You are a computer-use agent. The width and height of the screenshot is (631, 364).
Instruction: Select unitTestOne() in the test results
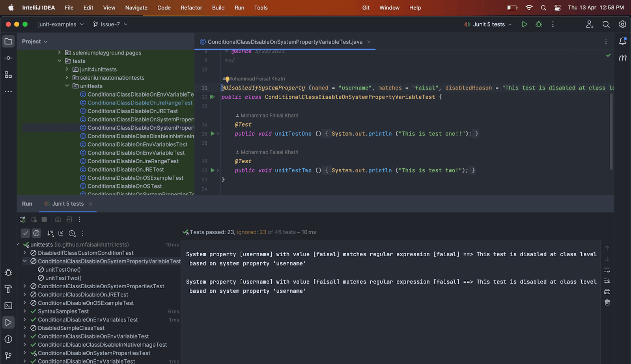[63, 270]
